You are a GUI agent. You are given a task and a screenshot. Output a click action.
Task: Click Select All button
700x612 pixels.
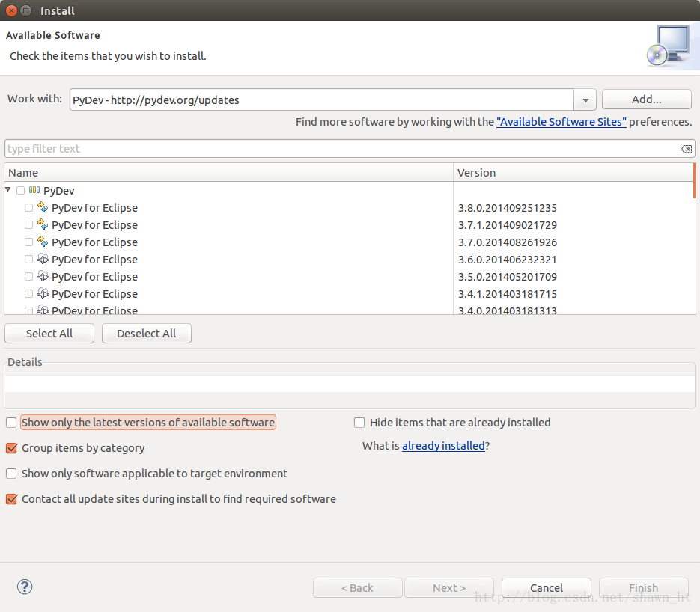pos(49,333)
